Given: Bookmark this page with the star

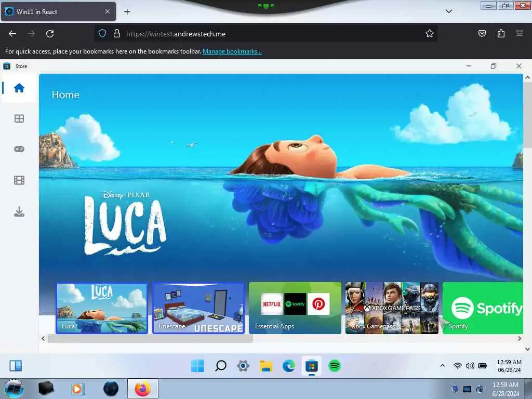Looking at the screenshot, I should tap(430, 33).
